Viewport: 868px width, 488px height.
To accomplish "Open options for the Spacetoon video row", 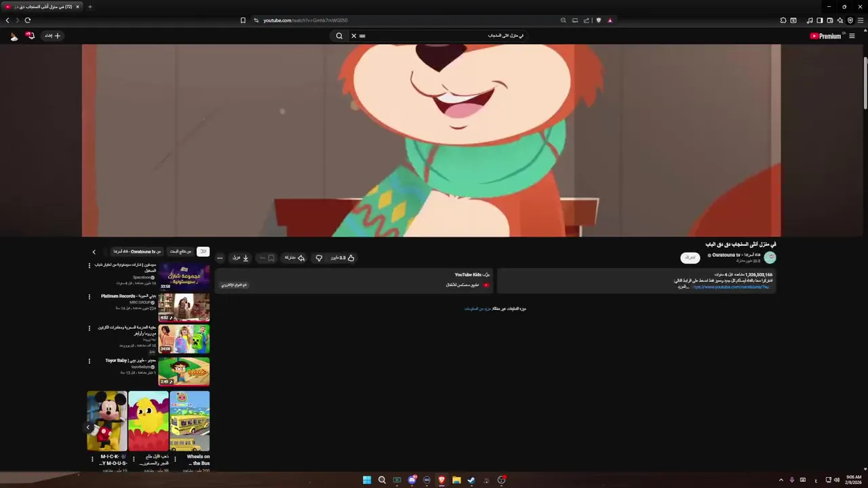I will (x=90, y=266).
